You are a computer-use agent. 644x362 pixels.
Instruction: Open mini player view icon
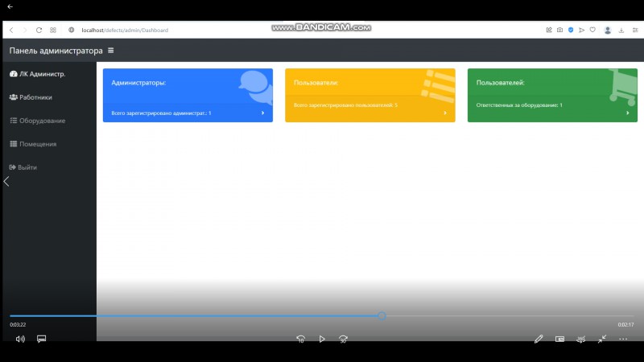click(559, 339)
